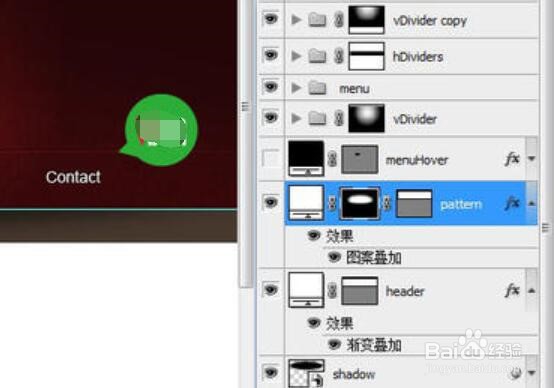Toggle mask link on vDivider group
Screen dimensions: 554x388
338,119
